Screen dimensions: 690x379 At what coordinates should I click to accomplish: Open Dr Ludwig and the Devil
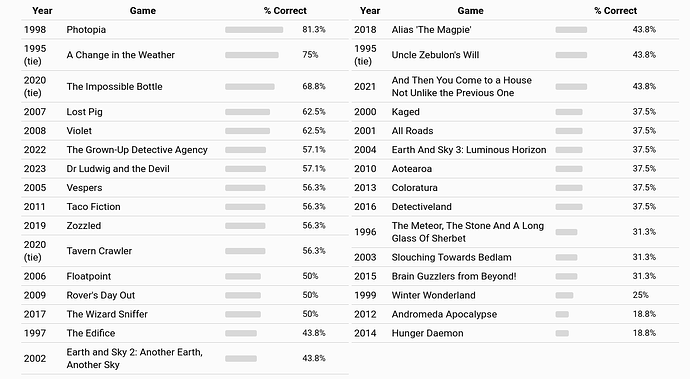coord(118,169)
